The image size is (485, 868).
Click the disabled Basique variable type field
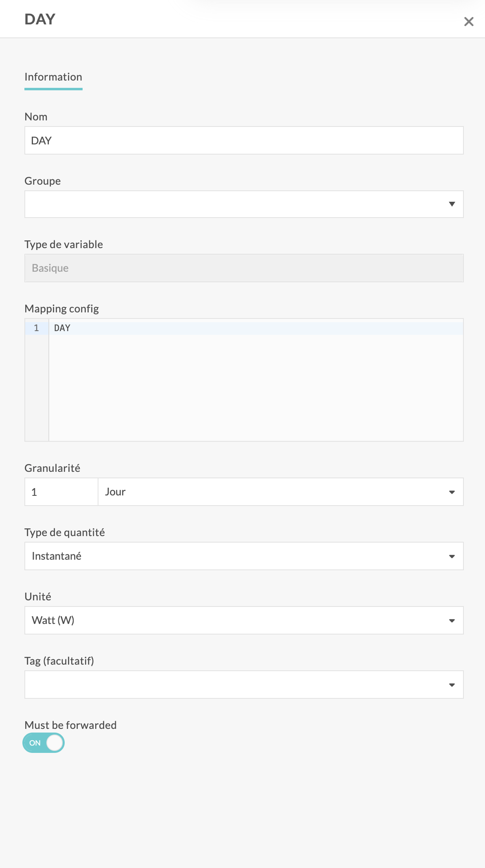[244, 268]
